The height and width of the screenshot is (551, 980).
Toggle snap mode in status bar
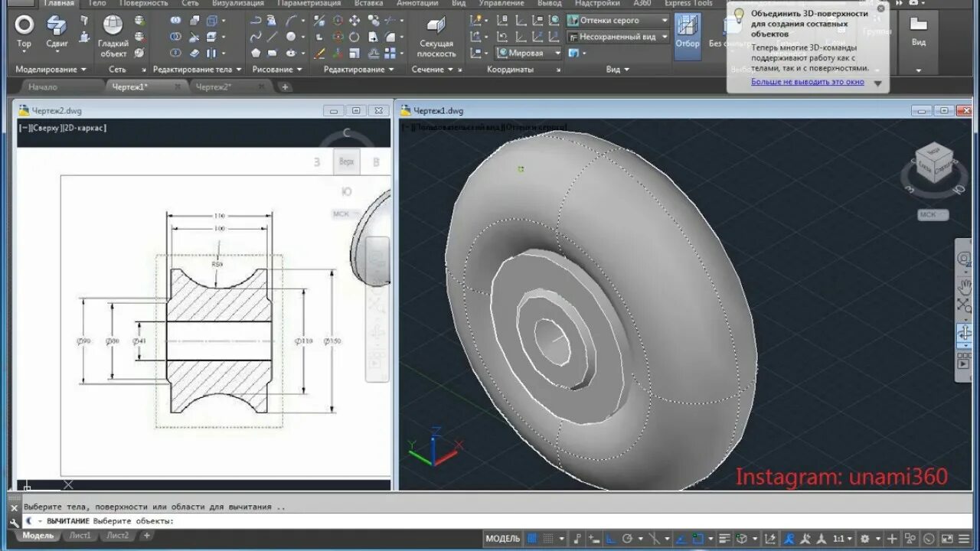pos(548,539)
